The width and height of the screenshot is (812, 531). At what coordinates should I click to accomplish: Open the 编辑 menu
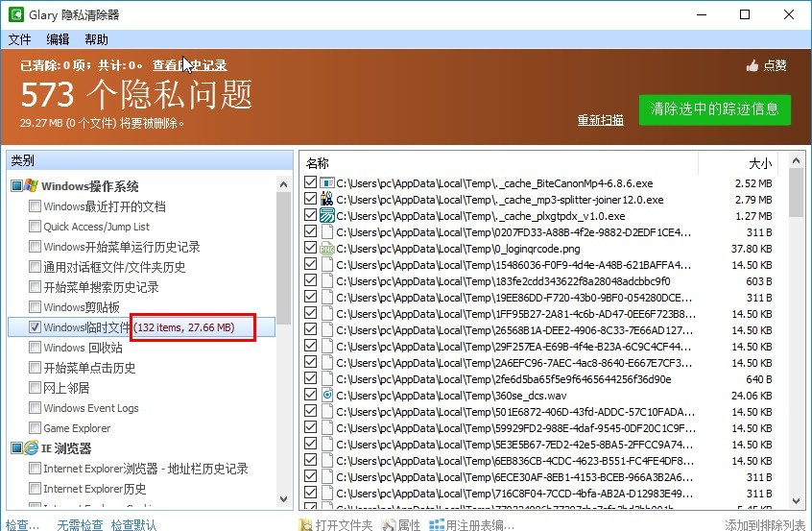pyautogui.click(x=58, y=39)
